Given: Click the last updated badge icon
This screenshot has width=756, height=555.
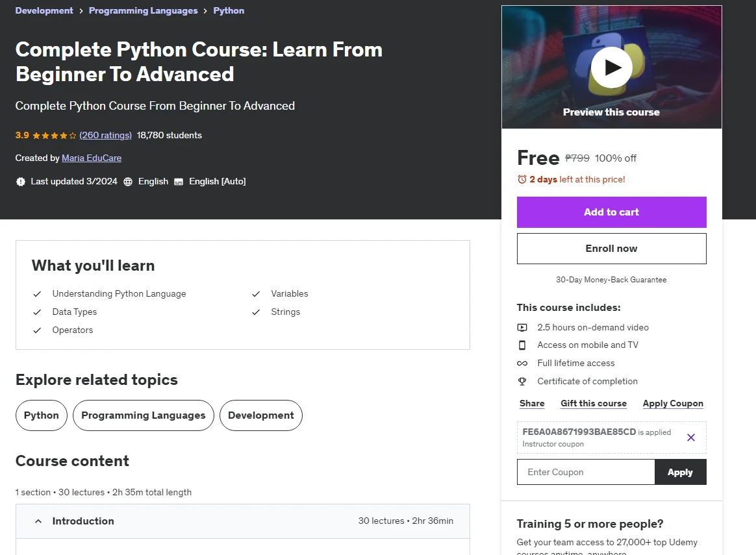Looking at the screenshot, I should tap(21, 182).
